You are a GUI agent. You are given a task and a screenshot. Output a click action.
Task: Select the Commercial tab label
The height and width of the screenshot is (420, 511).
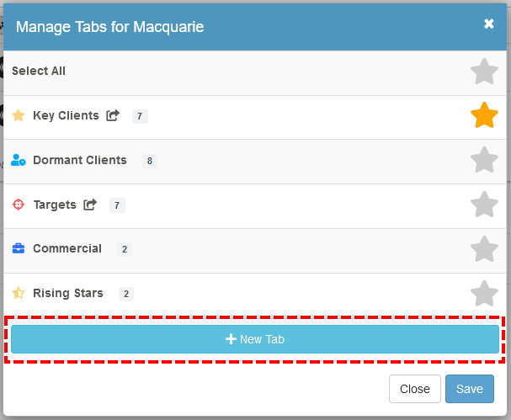[x=67, y=248]
